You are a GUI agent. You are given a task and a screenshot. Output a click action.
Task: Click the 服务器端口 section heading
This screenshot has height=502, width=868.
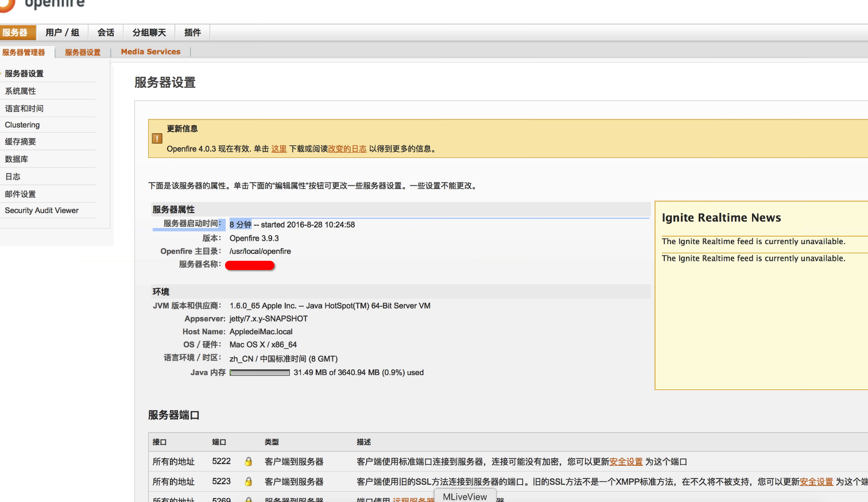[x=173, y=415]
